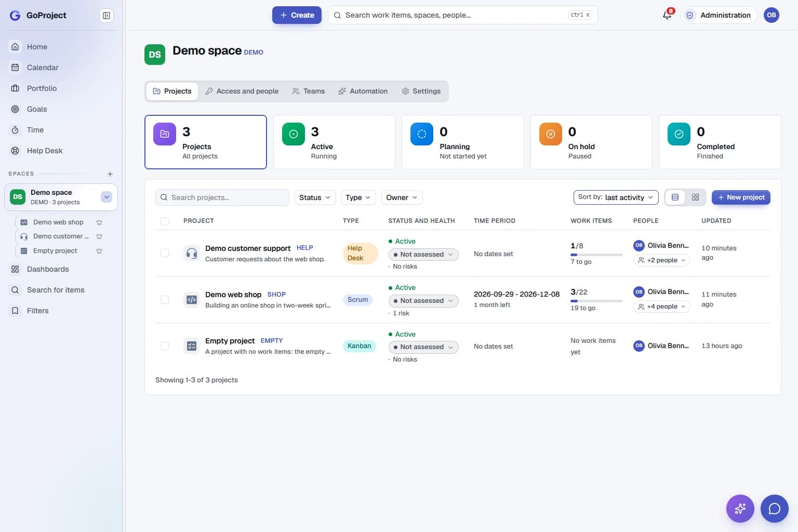Open the OB user avatar menu
Screen dimensions: 798x532
(772, 15)
